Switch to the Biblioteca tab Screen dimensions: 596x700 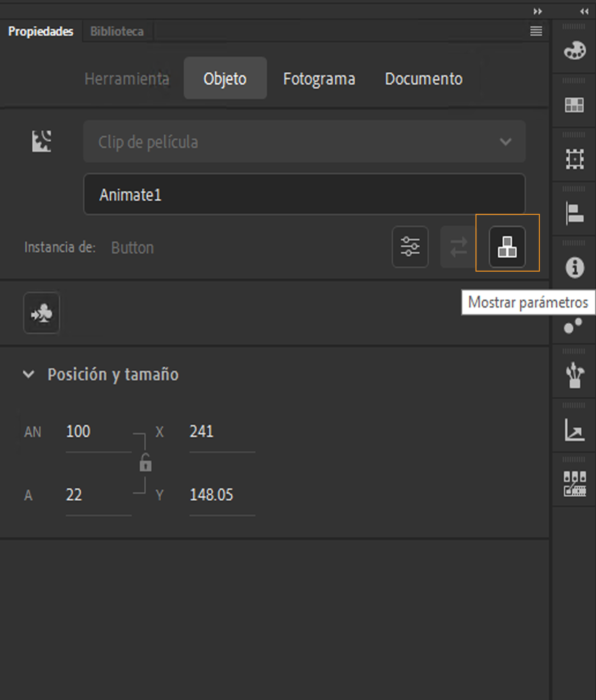[x=117, y=31]
